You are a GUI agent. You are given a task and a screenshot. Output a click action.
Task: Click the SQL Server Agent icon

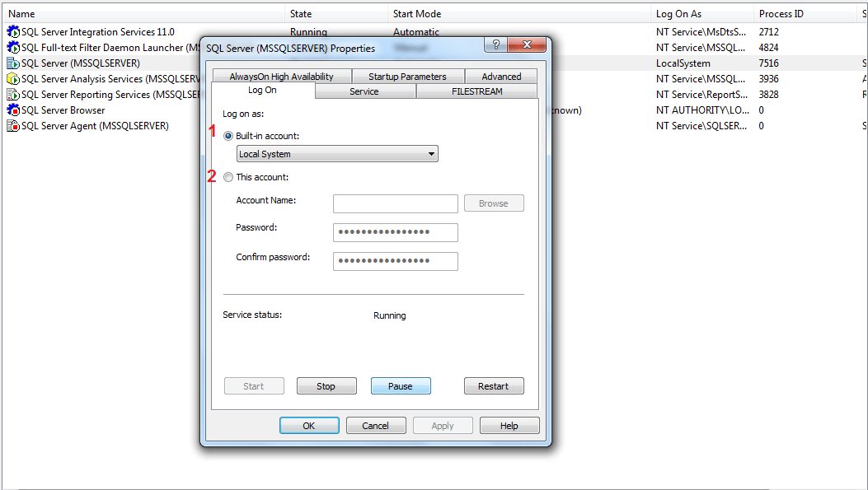12,125
